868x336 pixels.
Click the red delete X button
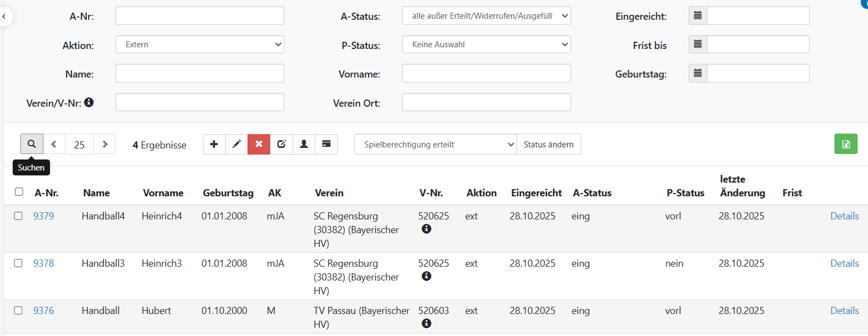[259, 144]
